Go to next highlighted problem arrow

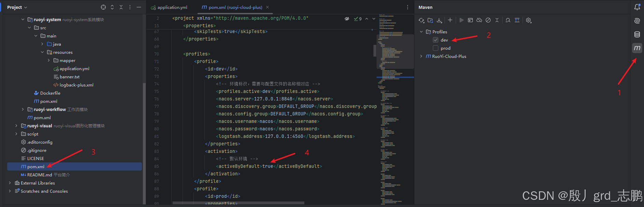(x=374, y=19)
